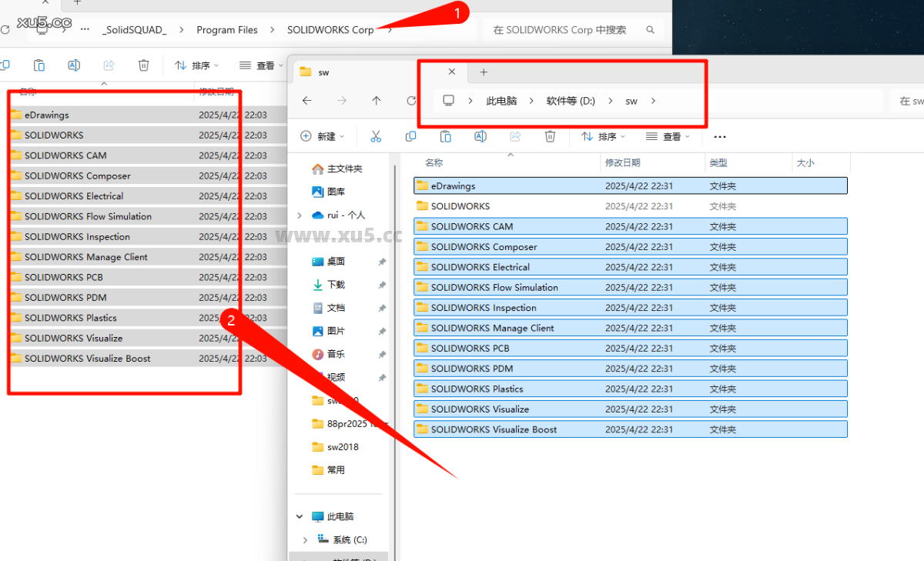Image resolution: width=924 pixels, height=561 pixels.
Task: Expand the 此电脑 tree item in sidebar
Action: click(300, 516)
